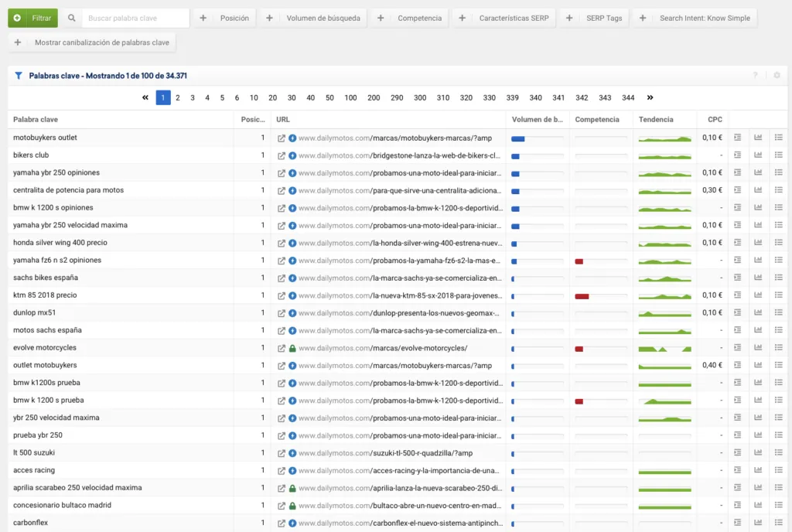The width and height of the screenshot is (792, 532).
Task: Add the Características SERP filter
Action: (x=504, y=18)
